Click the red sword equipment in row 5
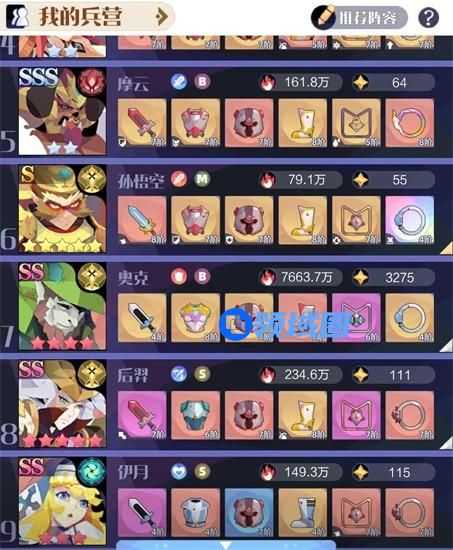The width and height of the screenshot is (453, 550). point(142,123)
